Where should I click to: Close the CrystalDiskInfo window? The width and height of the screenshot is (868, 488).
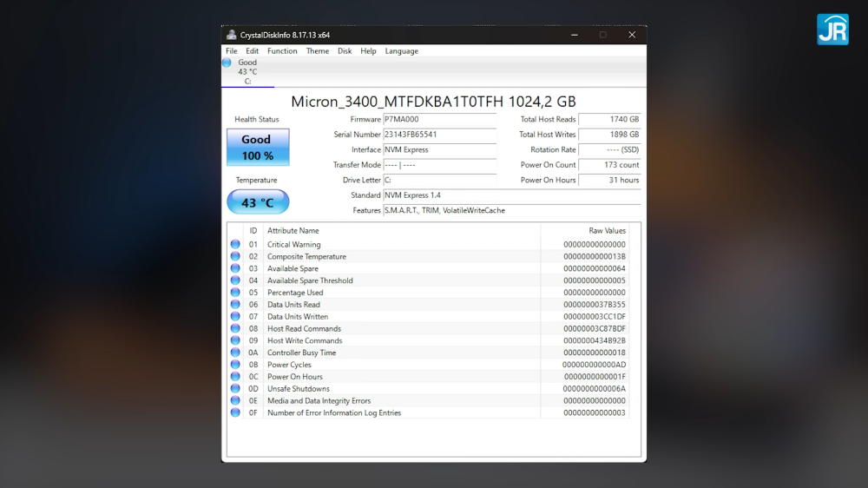[632, 35]
